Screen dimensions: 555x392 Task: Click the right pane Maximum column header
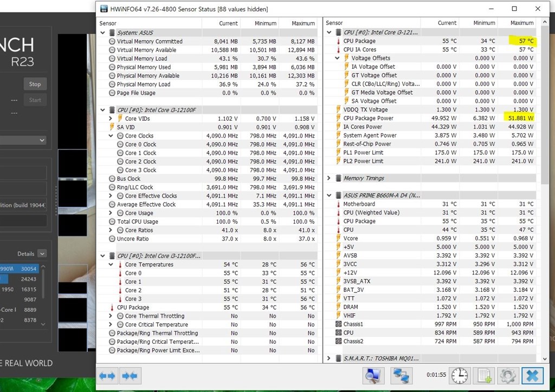(x=517, y=23)
